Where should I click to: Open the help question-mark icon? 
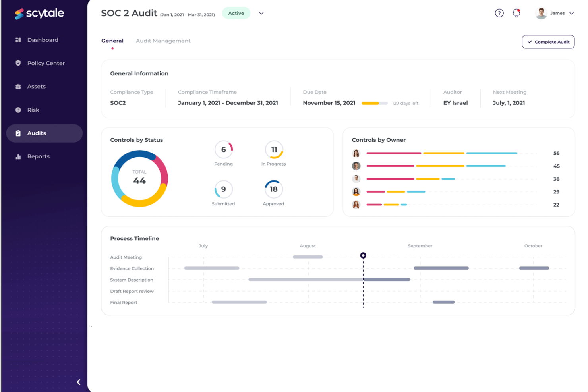(499, 13)
